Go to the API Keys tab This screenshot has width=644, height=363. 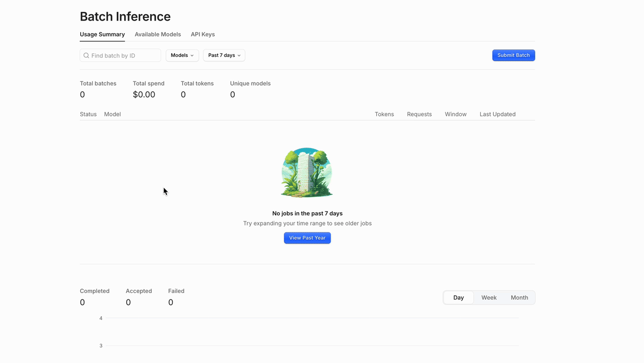click(x=203, y=34)
